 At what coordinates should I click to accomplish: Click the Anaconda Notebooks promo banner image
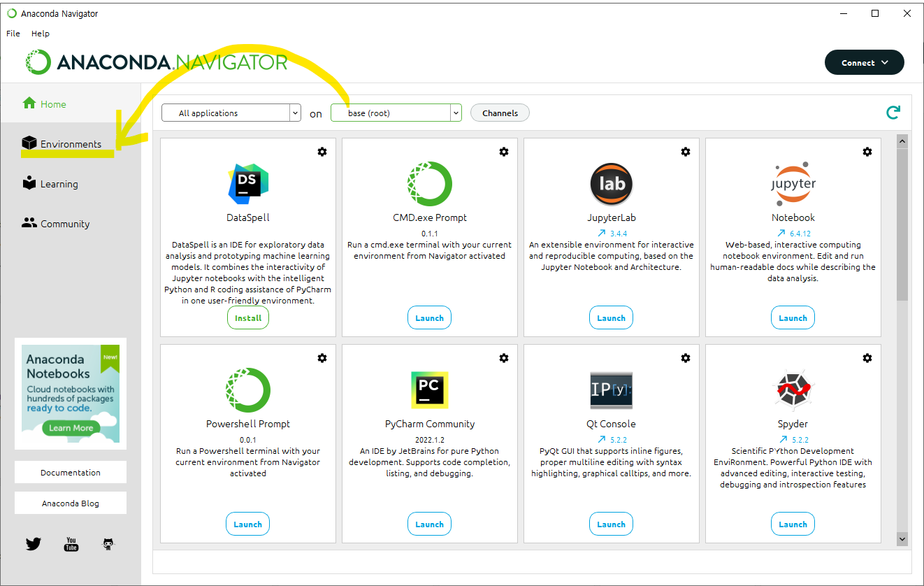pyautogui.click(x=71, y=393)
